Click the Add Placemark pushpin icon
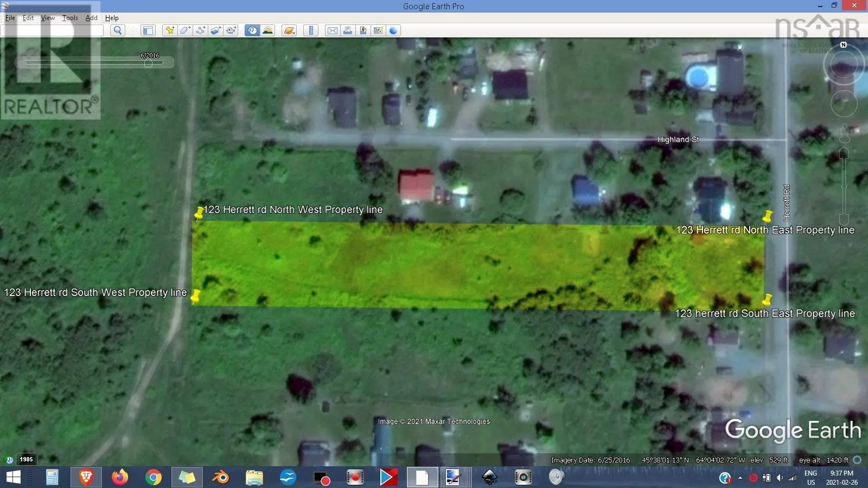This screenshot has width=868, height=488. (x=170, y=30)
